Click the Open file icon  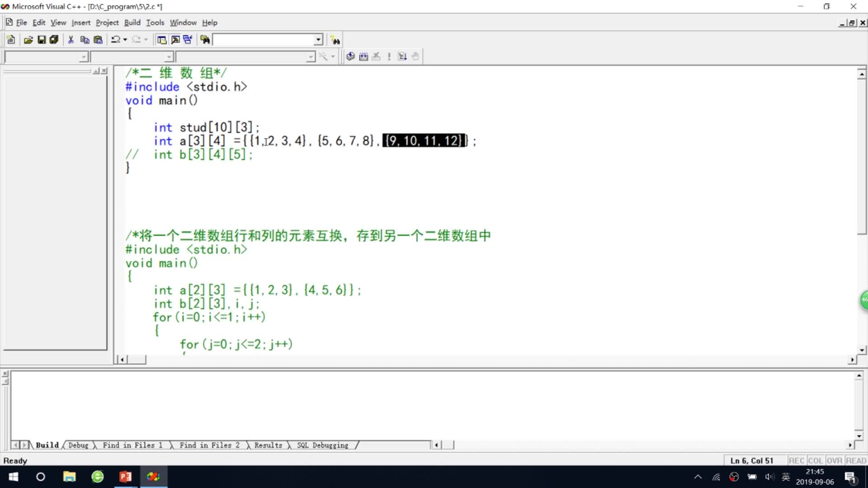click(28, 40)
